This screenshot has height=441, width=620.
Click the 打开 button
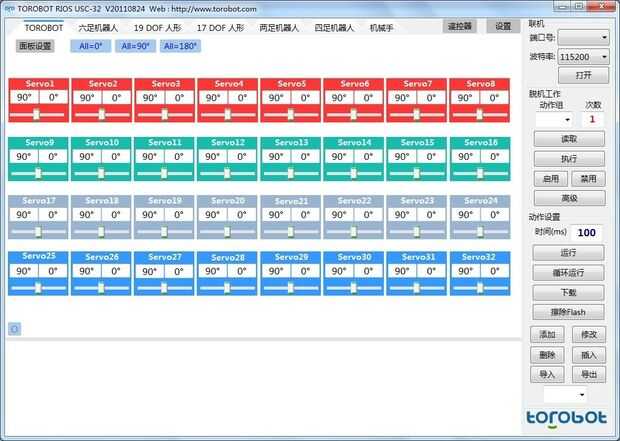coord(584,75)
